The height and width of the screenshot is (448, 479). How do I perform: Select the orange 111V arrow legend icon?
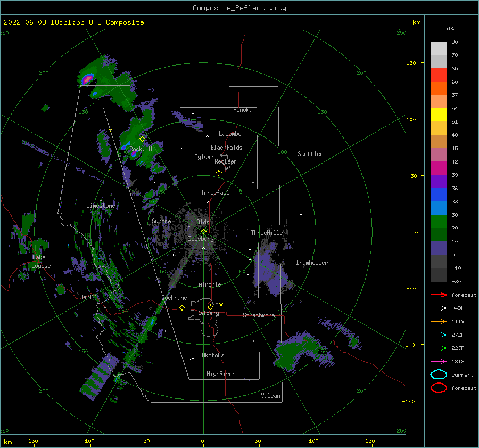[x=439, y=321]
